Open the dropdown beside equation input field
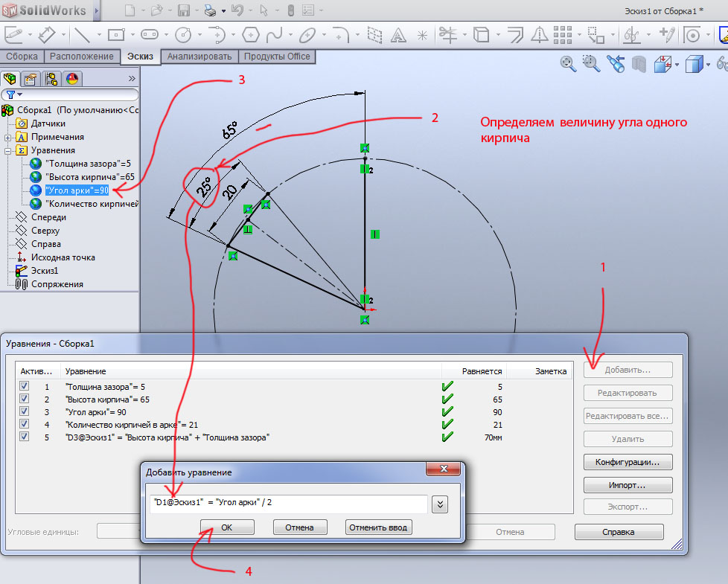This screenshot has width=728, height=584. [440, 504]
